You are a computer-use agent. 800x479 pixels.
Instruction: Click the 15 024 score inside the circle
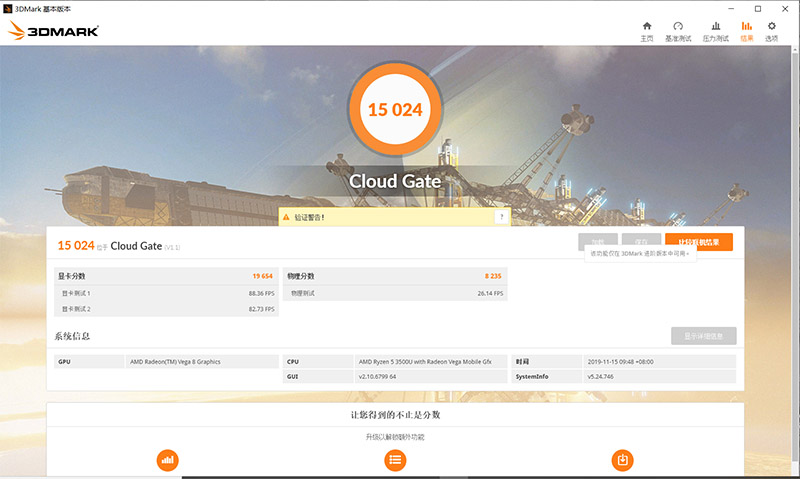[x=395, y=110]
